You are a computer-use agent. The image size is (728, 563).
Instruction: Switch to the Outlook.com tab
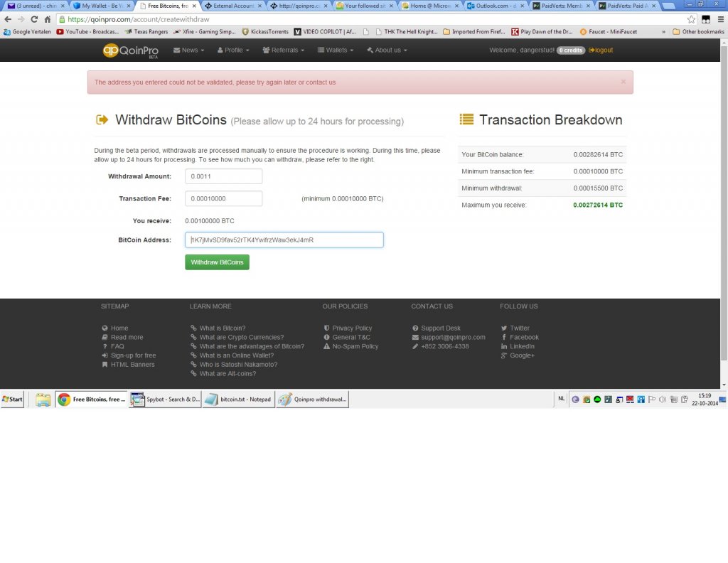pos(496,6)
